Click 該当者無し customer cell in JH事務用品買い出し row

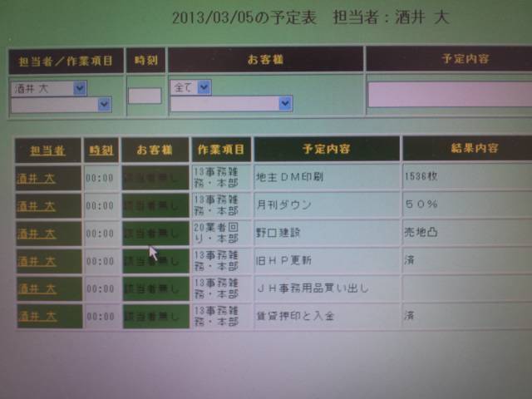tap(155, 288)
